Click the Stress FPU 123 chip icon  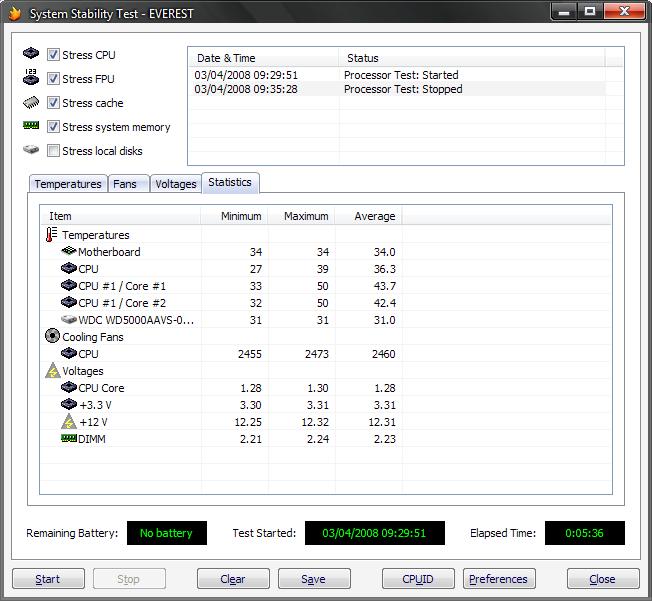[x=31, y=77]
